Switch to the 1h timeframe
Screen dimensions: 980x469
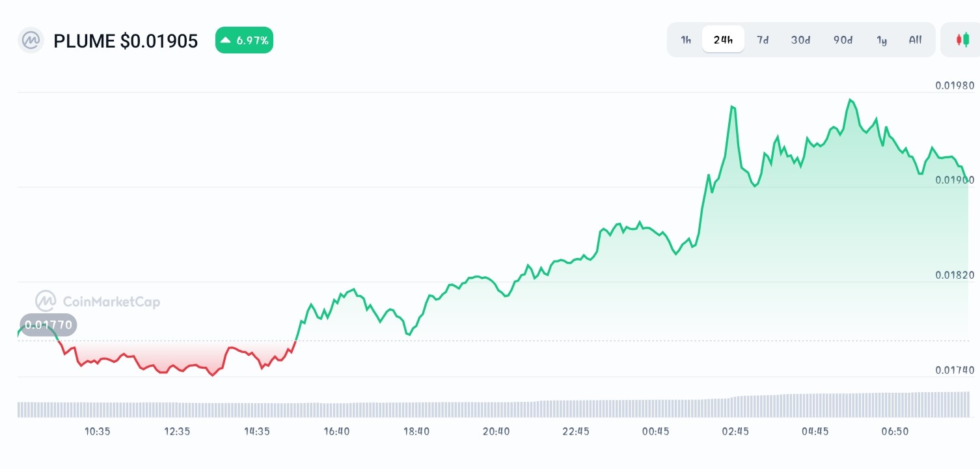click(x=685, y=40)
